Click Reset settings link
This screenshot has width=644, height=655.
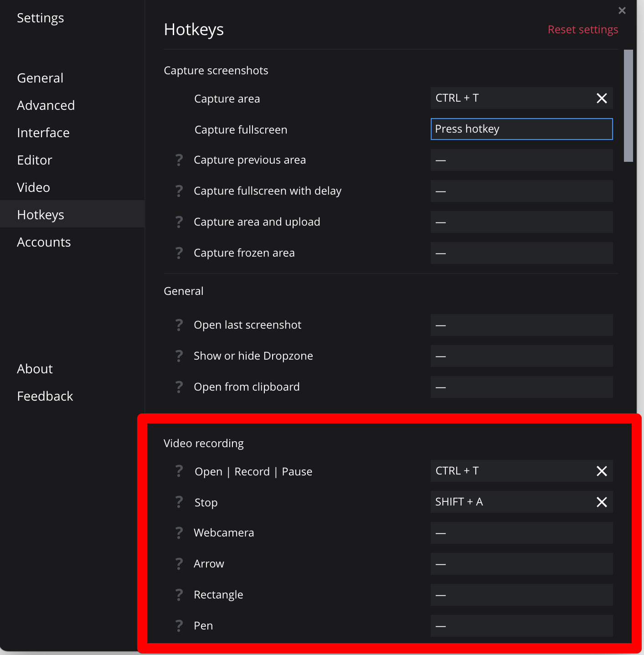(582, 30)
